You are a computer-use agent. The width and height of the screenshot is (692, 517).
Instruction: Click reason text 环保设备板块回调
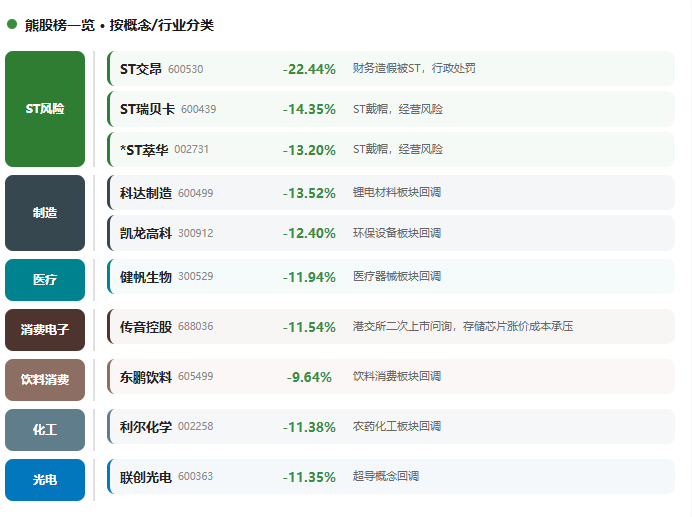[397, 233]
